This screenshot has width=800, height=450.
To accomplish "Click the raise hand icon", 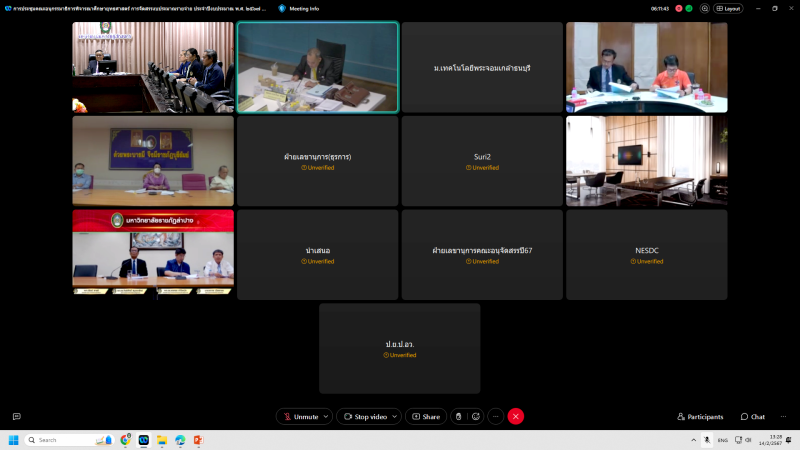I will click(x=458, y=416).
